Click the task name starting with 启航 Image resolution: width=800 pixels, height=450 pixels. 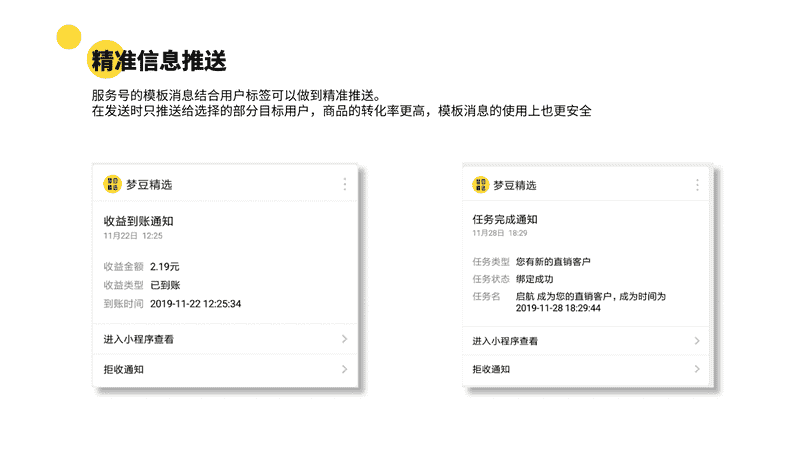tap(590, 302)
